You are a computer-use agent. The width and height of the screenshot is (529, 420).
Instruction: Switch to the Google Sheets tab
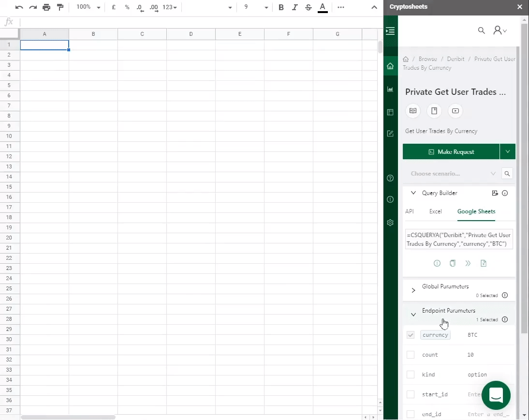click(476, 211)
